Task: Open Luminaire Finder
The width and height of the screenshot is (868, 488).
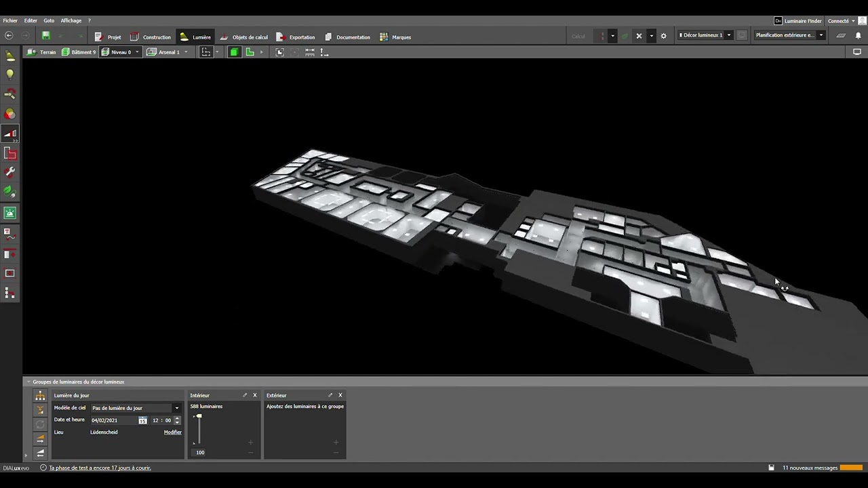Action: pos(798,21)
